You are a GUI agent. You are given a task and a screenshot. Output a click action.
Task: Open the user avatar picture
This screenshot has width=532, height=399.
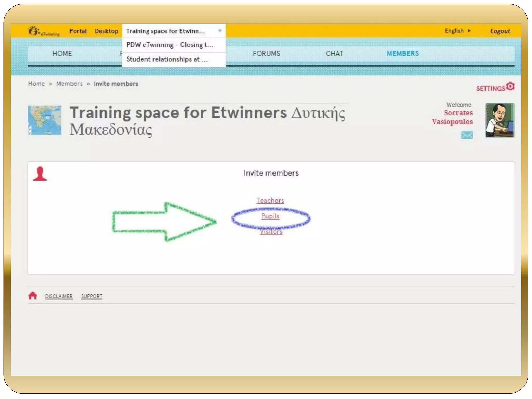[500, 120]
